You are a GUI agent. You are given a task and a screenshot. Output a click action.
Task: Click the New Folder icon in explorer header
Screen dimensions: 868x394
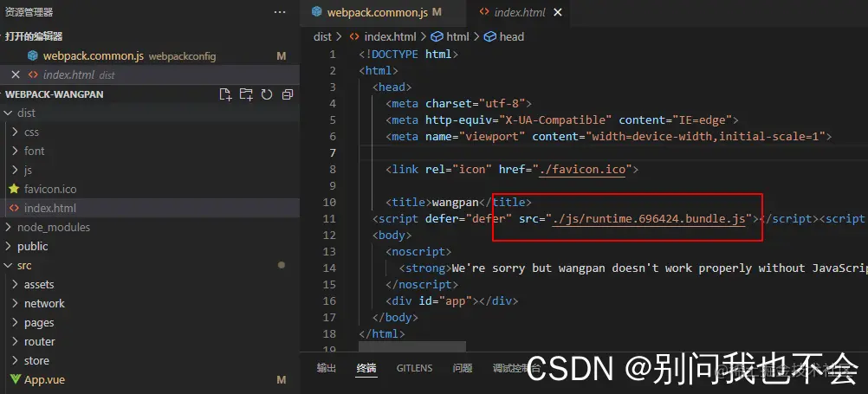(246, 94)
